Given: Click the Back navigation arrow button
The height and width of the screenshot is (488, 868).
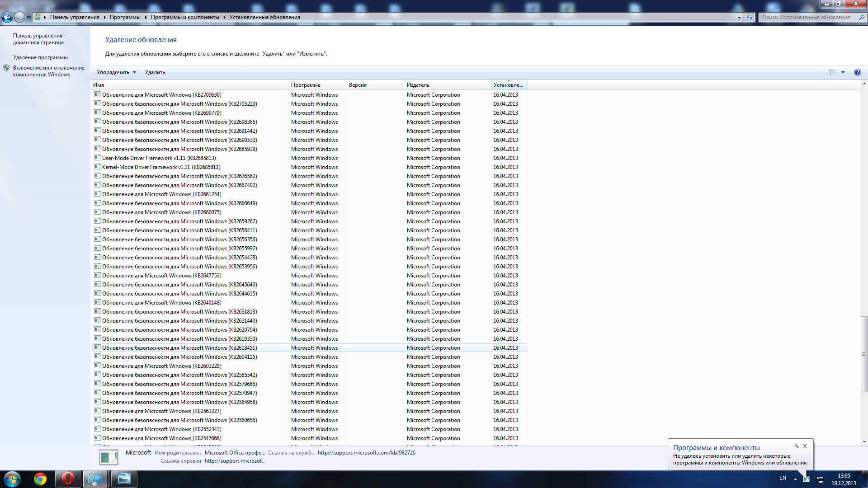Looking at the screenshot, I should (7, 17).
